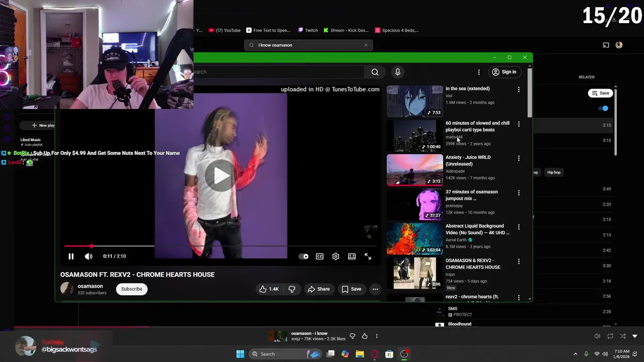The height and width of the screenshot is (362, 644).
Task: Open Copilot from the taskbar
Action: point(345,354)
